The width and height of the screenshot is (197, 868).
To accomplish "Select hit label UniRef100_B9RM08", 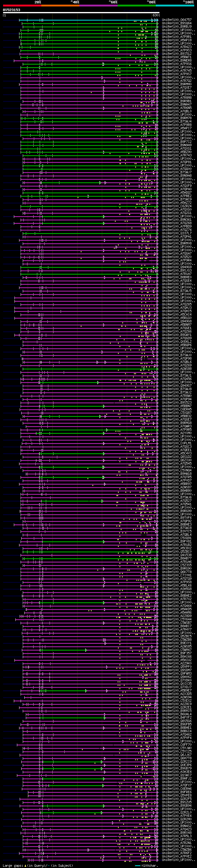I will click(x=176, y=243).
